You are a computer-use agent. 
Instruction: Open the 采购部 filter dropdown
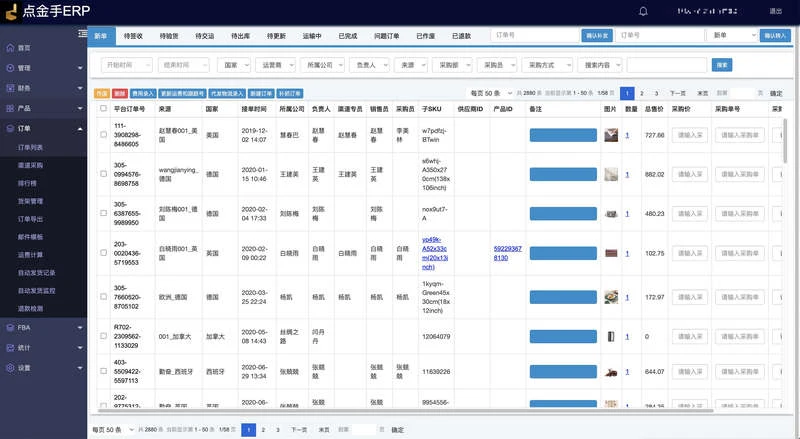pos(452,65)
